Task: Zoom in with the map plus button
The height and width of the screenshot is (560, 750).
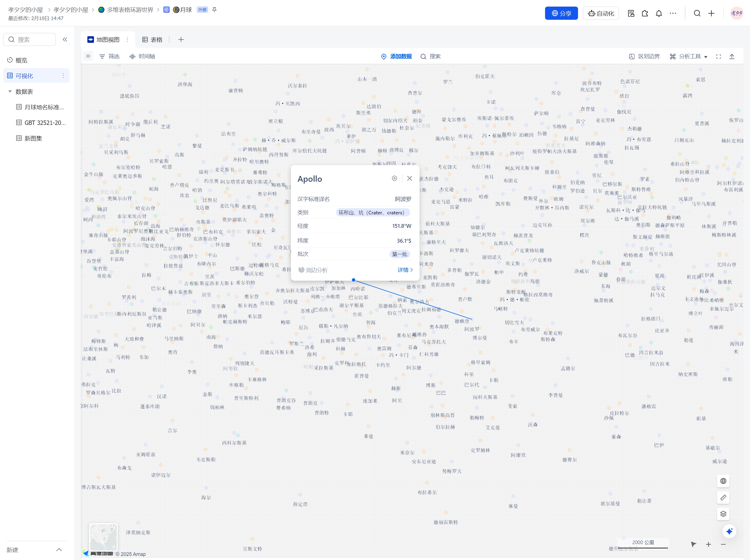Action: 708,544
